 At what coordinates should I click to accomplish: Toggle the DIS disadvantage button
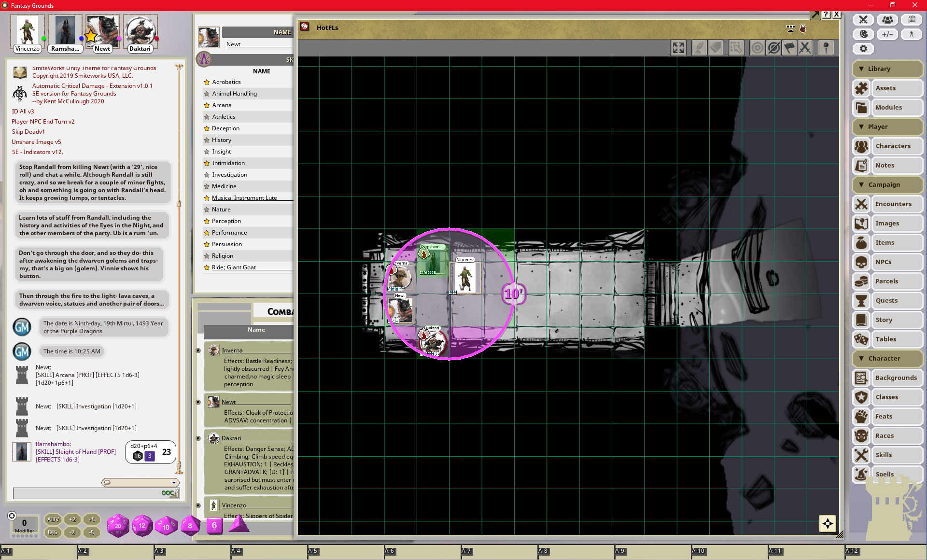tap(53, 532)
